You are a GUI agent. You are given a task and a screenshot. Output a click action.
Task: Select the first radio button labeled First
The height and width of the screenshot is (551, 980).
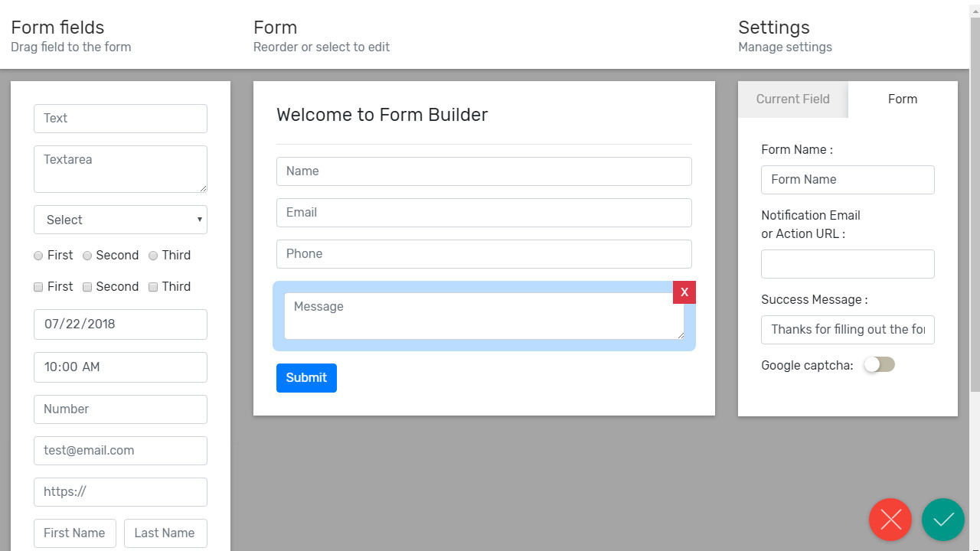[x=38, y=256]
